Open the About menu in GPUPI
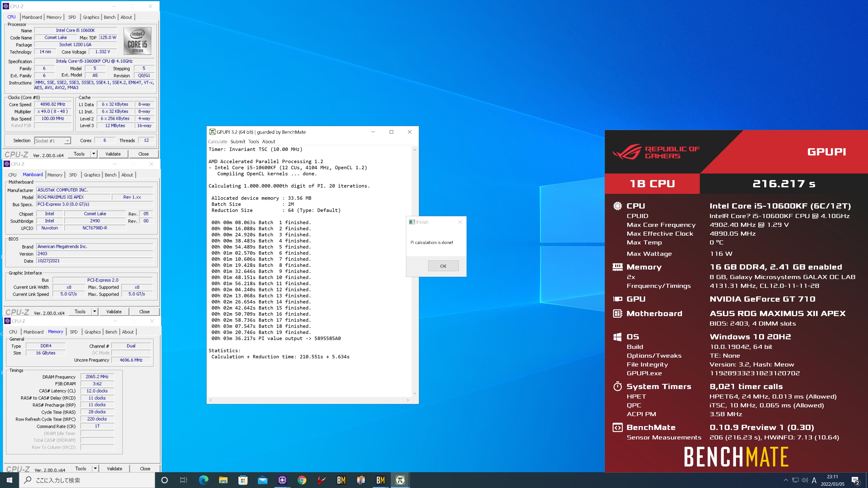868x488 pixels. pyautogui.click(x=269, y=141)
